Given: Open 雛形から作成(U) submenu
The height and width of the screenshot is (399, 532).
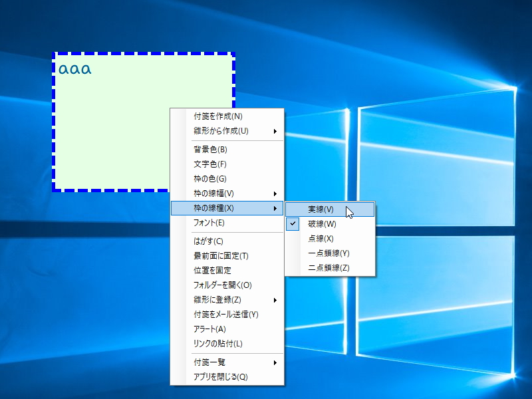Looking at the screenshot, I should (x=227, y=131).
